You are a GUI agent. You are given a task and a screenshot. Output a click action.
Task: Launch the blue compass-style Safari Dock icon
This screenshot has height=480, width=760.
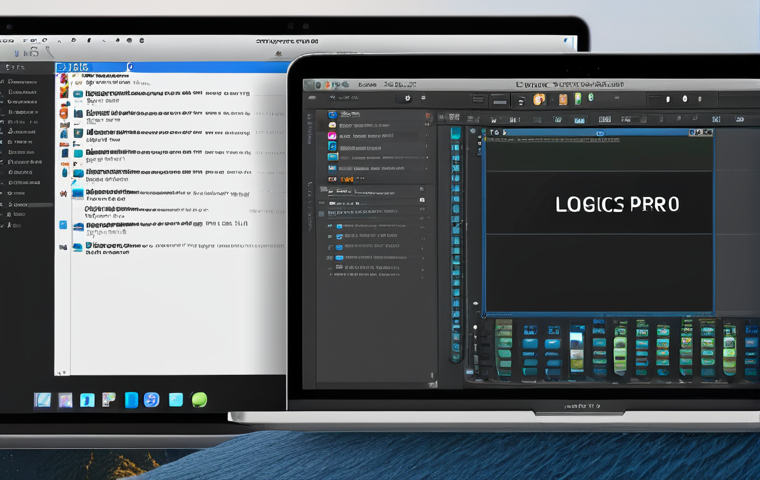(152, 400)
